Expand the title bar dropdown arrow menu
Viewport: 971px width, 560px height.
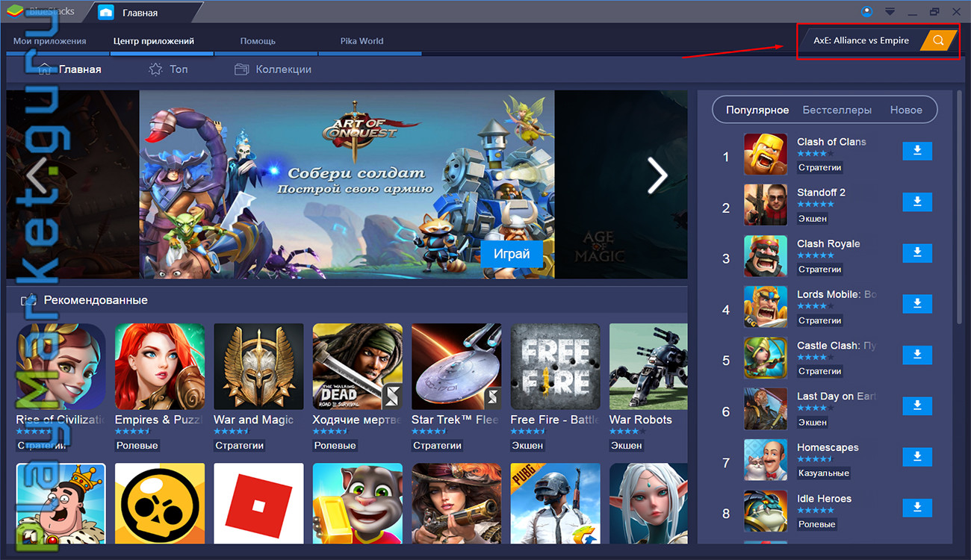click(x=890, y=11)
